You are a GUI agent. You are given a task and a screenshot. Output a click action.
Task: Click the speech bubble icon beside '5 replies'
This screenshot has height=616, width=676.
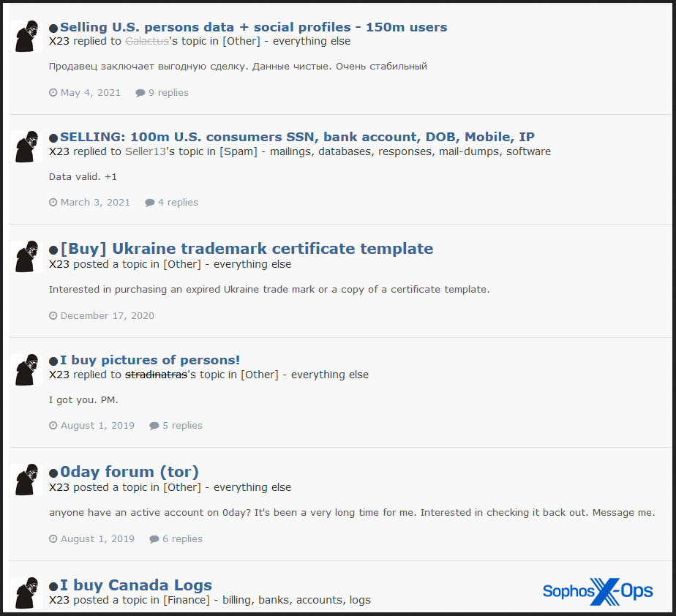click(154, 426)
